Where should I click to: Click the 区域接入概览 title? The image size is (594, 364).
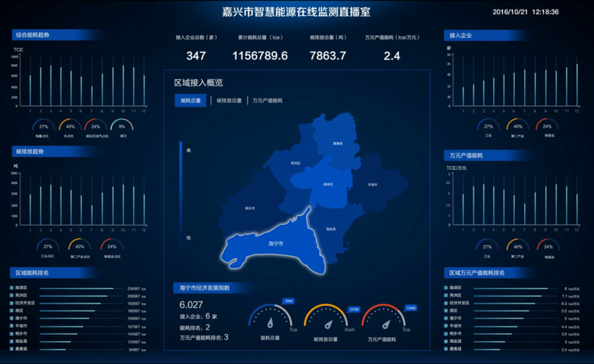point(198,83)
